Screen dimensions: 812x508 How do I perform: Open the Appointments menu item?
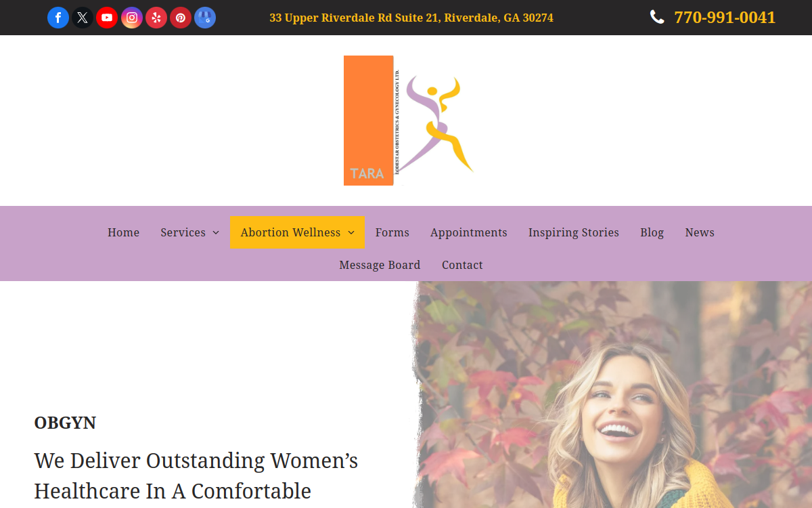(x=469, y=232)
